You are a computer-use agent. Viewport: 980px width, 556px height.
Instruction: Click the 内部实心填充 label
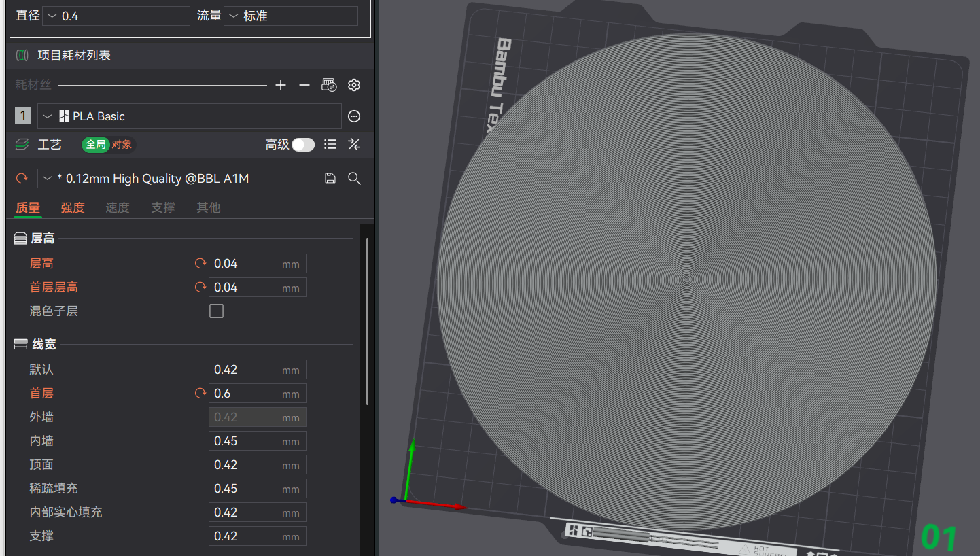point(66,512)
